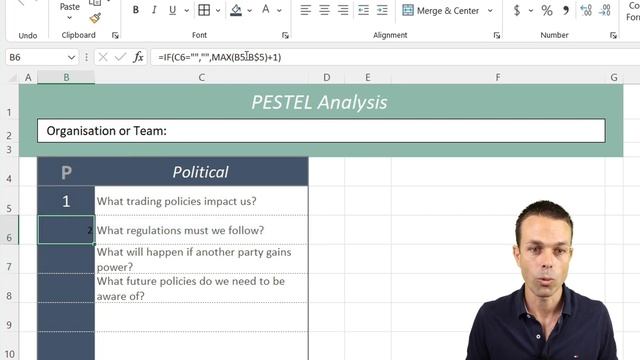Open Insert Function fx
640x360 pixels.
pos(138,57)
